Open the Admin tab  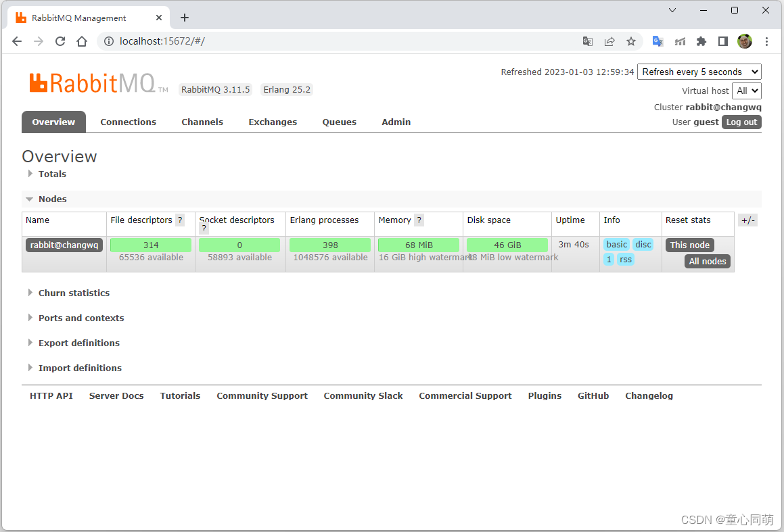(396, 122)
